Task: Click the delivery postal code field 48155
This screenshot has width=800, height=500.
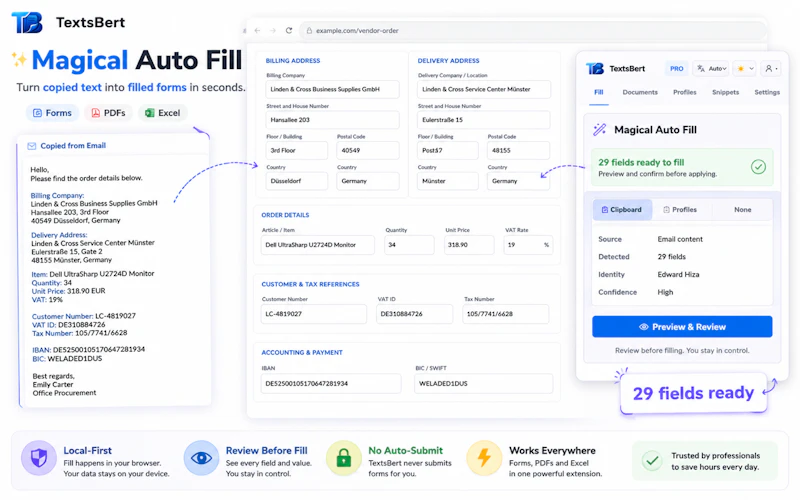Action: coord(518,151)
